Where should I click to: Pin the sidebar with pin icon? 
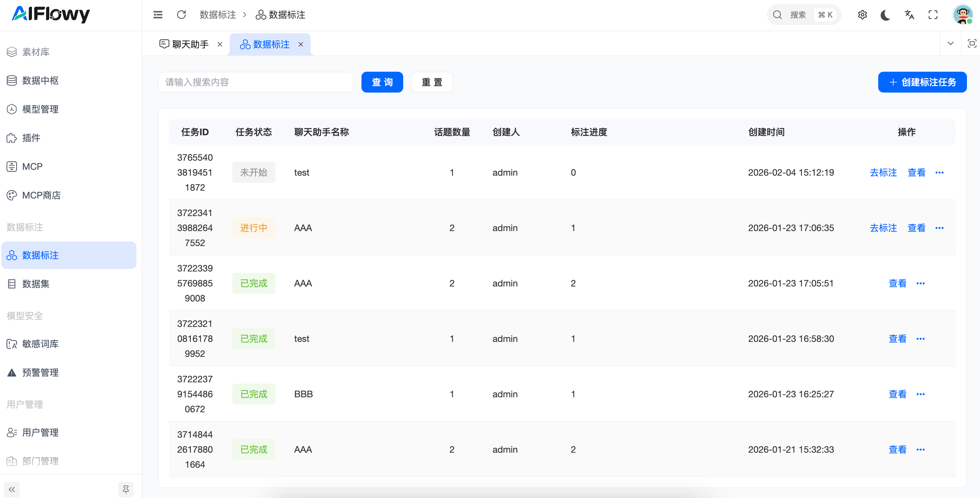(x=126, y=489)
